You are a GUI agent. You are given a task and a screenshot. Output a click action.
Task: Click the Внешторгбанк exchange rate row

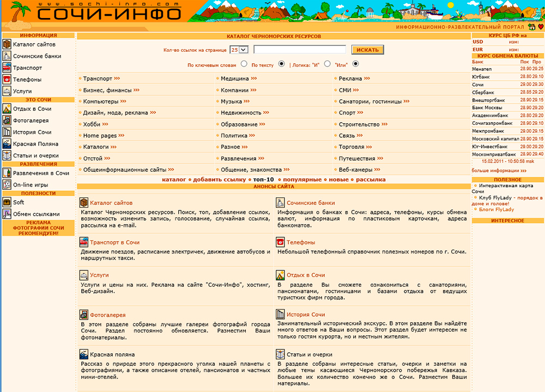[x=507, y=100]
